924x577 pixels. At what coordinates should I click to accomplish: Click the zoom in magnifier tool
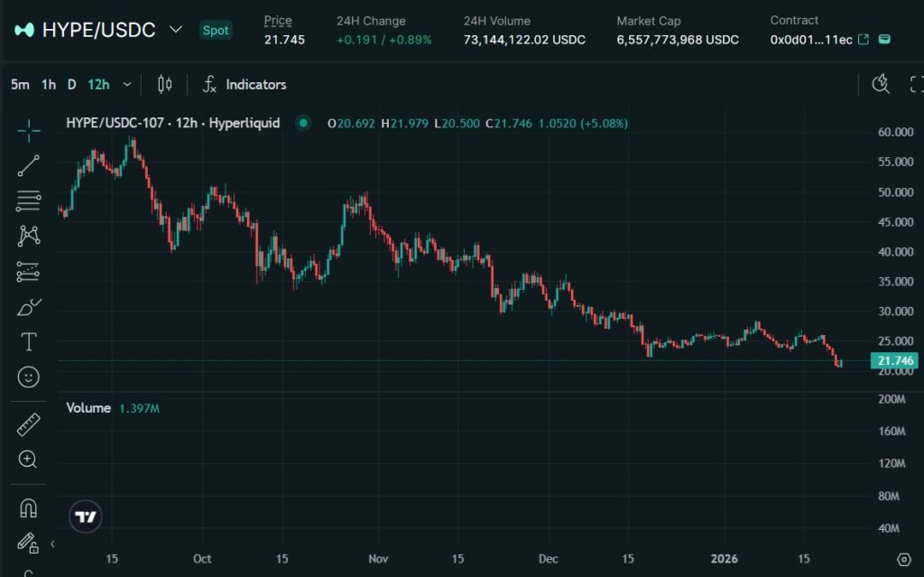[x=29, y=460]
